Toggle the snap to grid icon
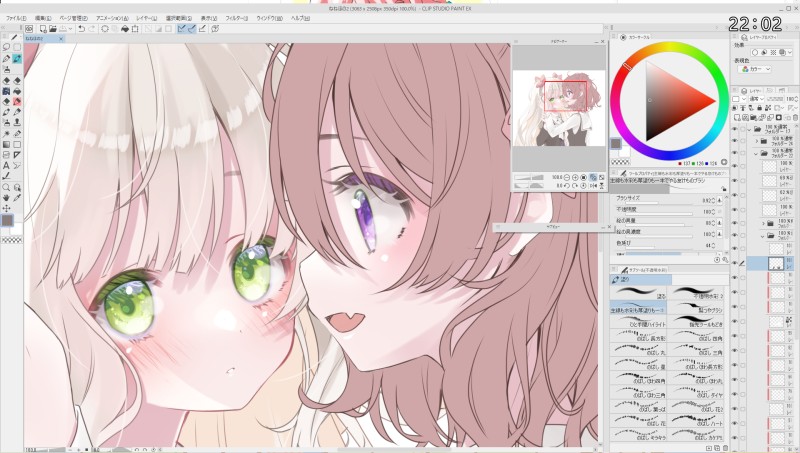Screen dimensions: 800x453 point(202,29)
